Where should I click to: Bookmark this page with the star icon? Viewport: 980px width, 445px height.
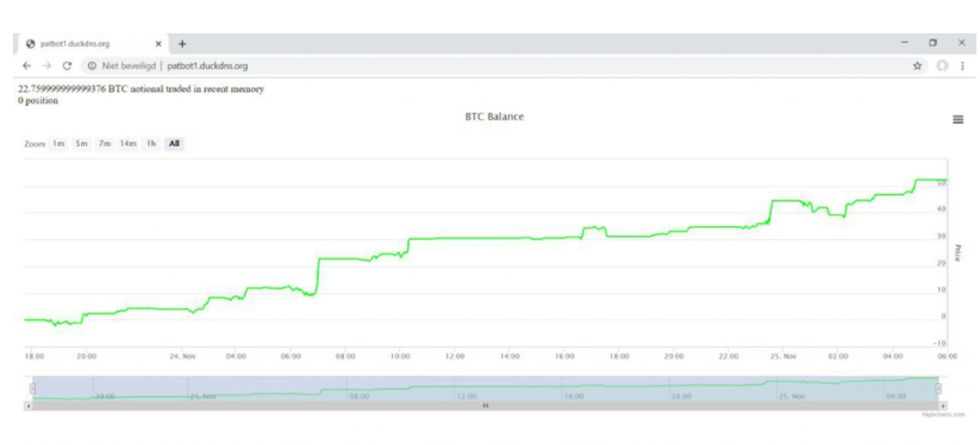[917, 66]
